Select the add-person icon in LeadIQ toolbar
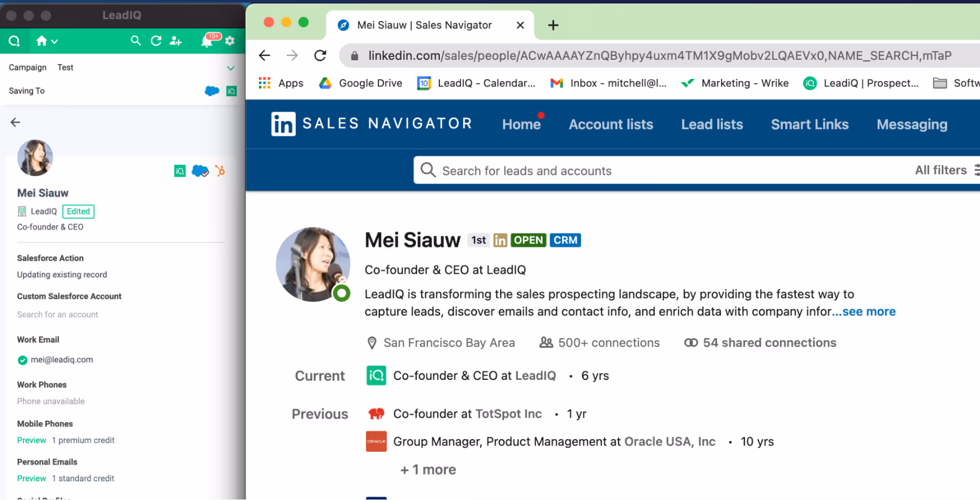980x500 pixels. [176, 41]
